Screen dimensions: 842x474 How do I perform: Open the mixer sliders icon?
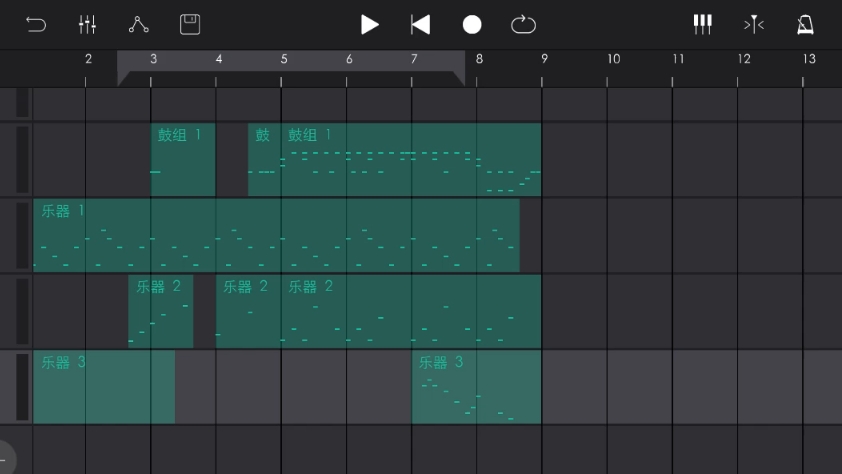tap(87, 25)
